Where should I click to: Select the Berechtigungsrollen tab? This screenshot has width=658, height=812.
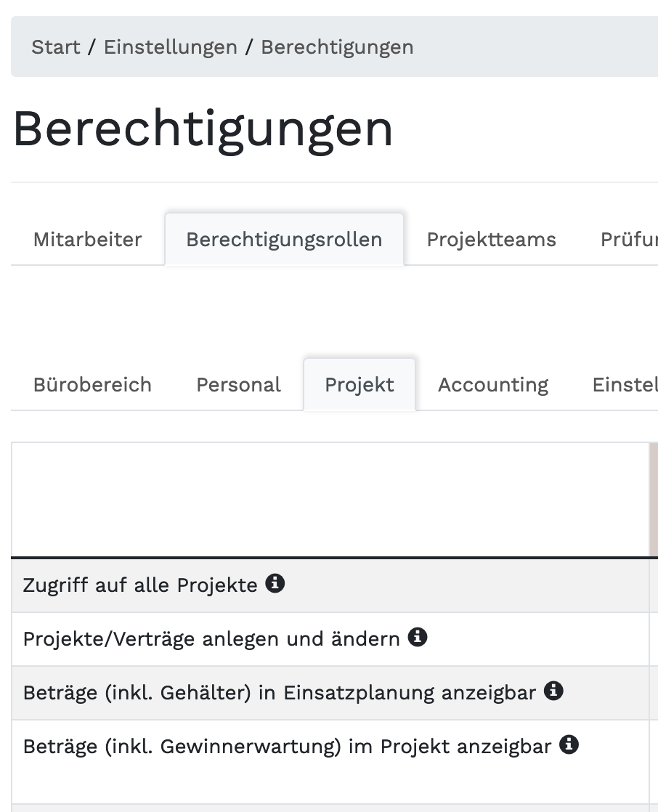coord(284,240)
